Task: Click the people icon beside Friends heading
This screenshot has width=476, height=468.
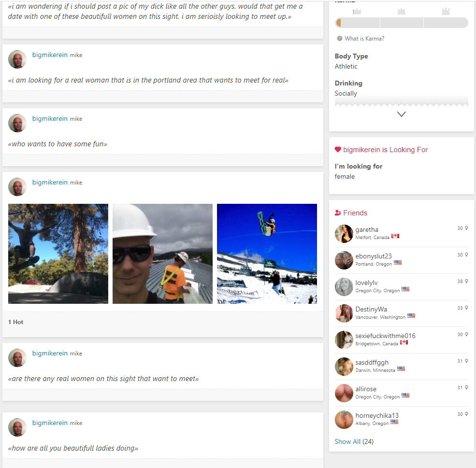Action: coord(338,213)
